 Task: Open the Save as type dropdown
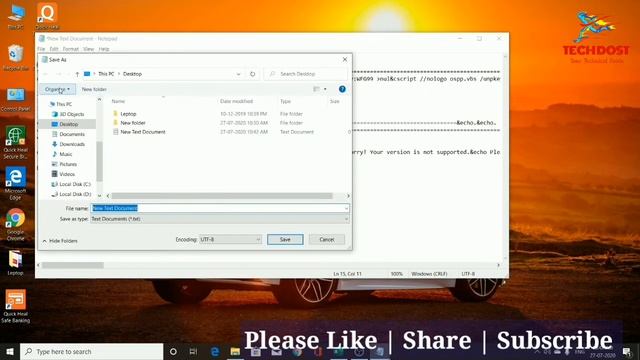pyautogui.click(x=220, y=219)
